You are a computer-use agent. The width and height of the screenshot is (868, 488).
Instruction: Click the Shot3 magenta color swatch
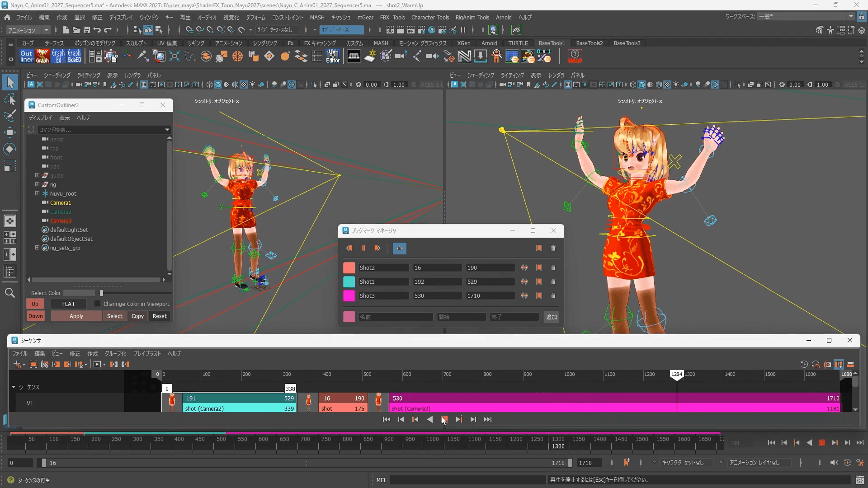pyautogui.click(x=349, y=296)
